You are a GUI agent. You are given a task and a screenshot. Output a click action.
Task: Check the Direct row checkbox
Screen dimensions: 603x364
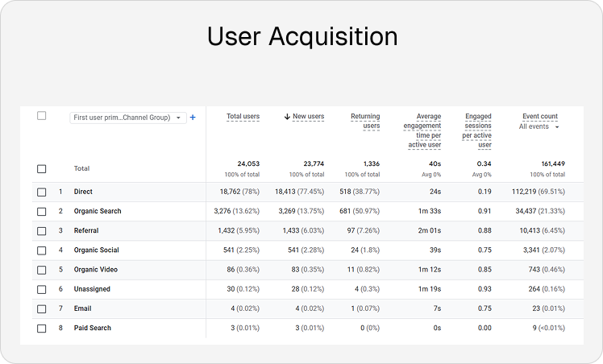[x=42, y=192]
